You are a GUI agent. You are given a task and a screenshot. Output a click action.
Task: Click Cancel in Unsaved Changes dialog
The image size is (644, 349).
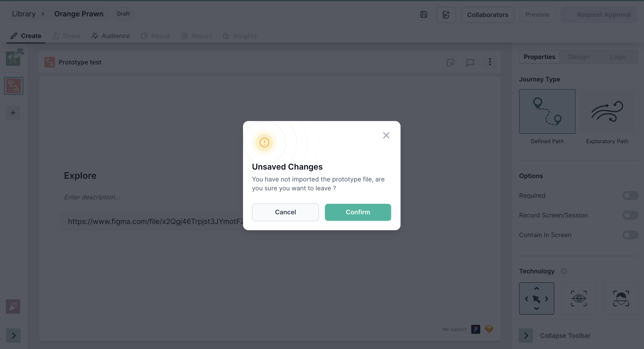[285, 212]
